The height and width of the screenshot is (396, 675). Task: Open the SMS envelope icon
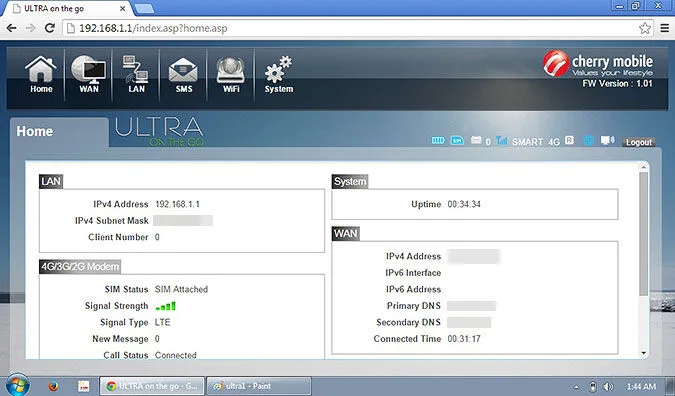click(x=183, y=74)
